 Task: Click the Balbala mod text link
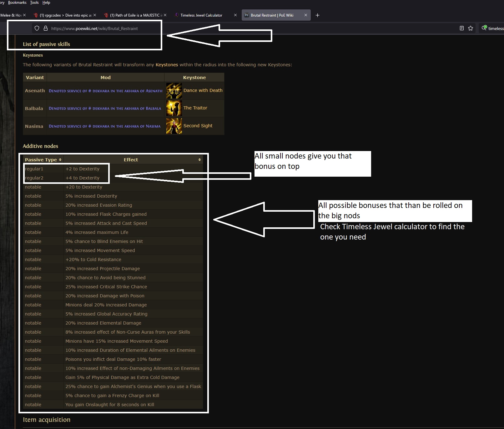(105, 109)
